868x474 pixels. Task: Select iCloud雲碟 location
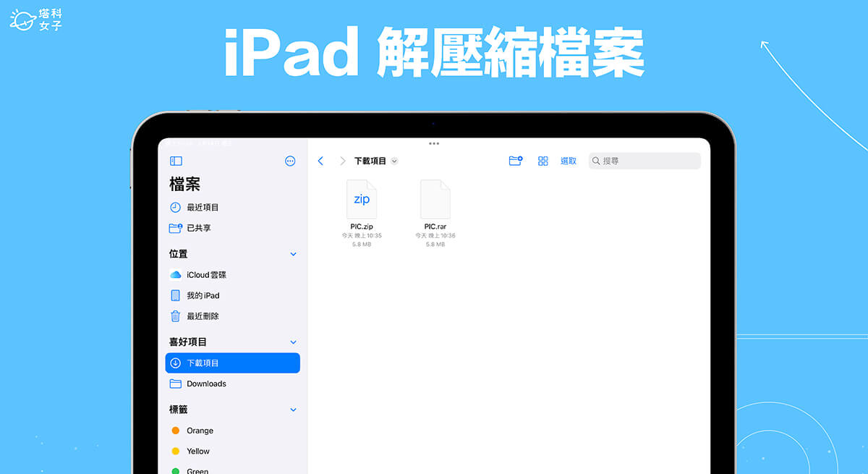(206, 275)
